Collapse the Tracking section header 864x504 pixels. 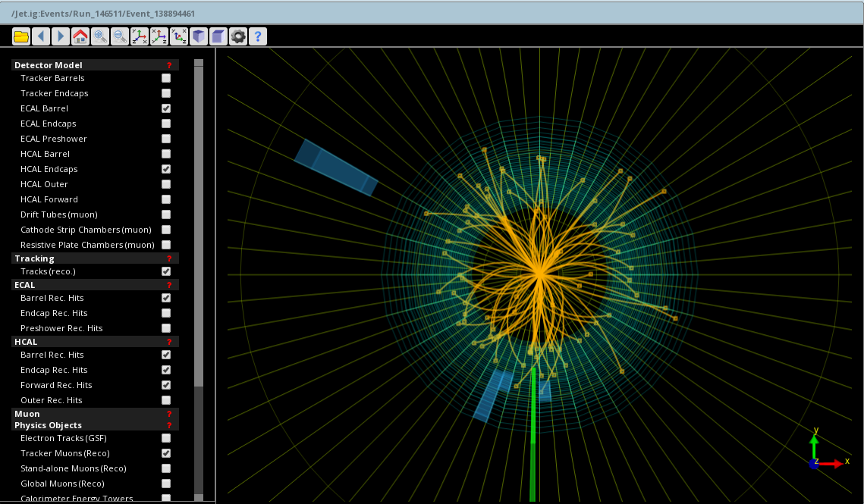click(x=95, y=258)
